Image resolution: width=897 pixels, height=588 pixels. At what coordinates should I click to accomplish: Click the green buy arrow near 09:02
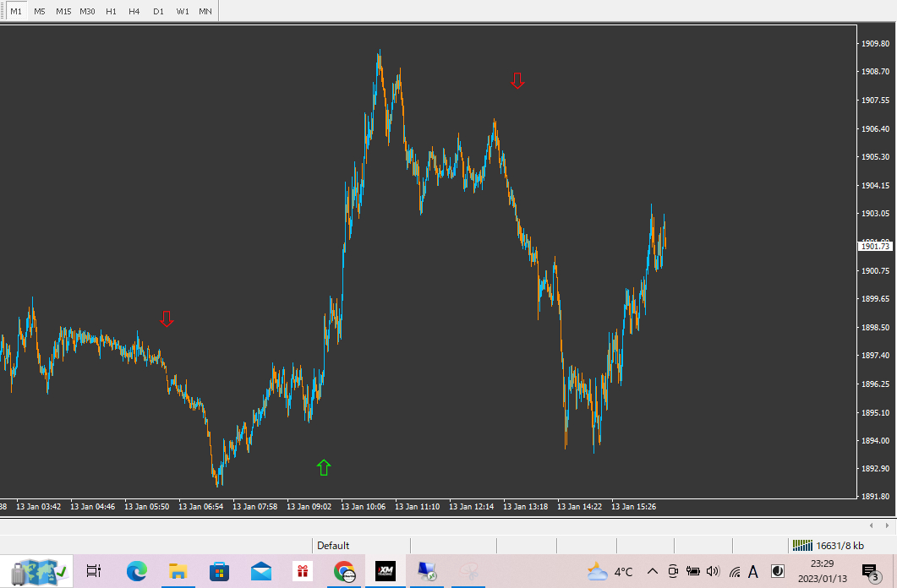[x=324, y=467]
